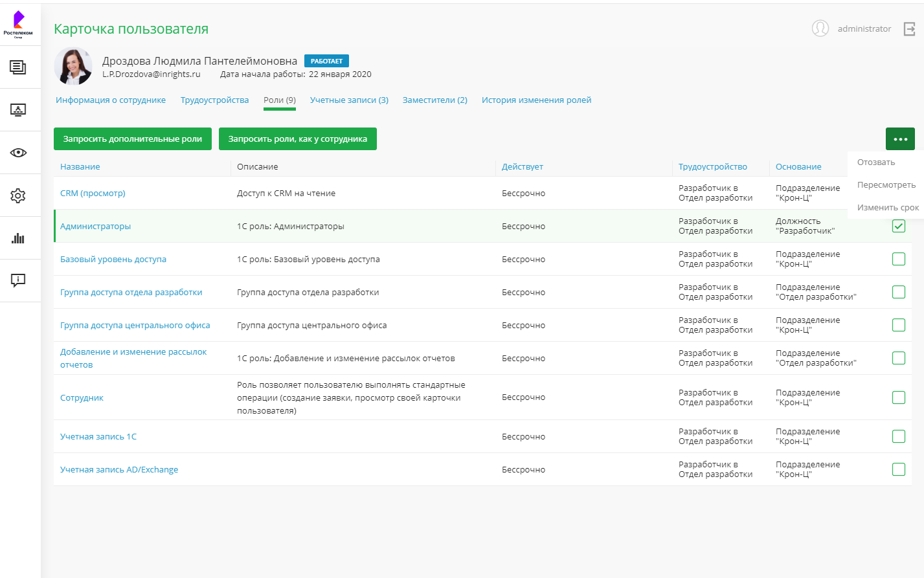Click the user's profile photo
Screen dimensions: 924x578
73,66
